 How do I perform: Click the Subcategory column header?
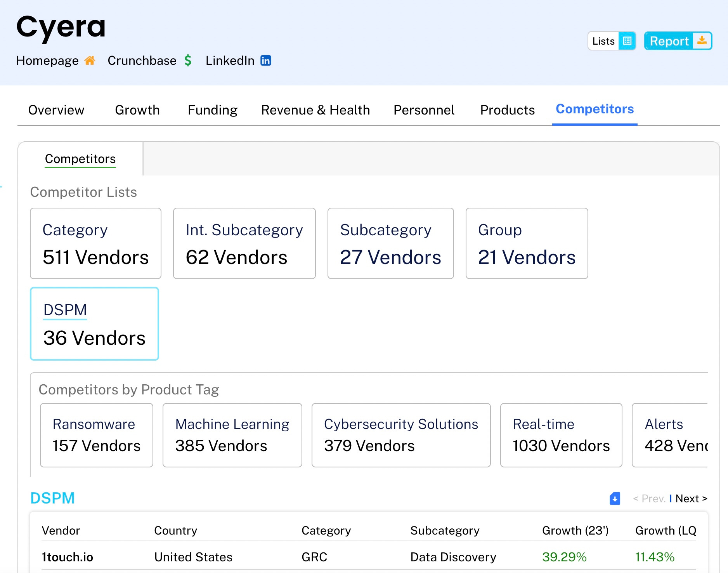(445, 531)
